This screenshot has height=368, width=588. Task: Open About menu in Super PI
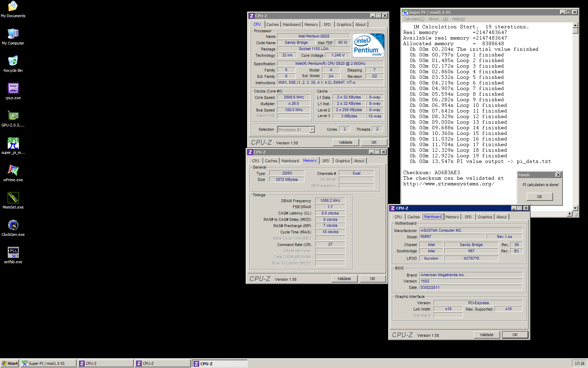(438, 19)
